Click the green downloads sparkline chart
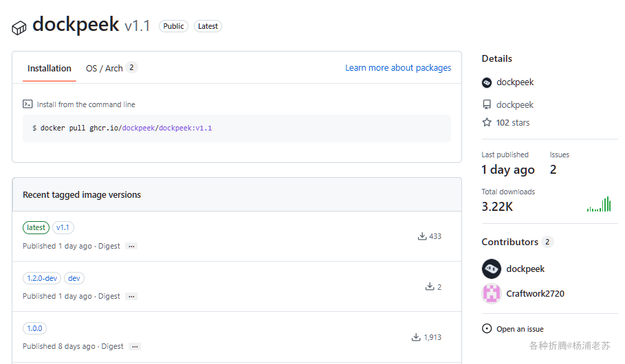 [599, 204]
